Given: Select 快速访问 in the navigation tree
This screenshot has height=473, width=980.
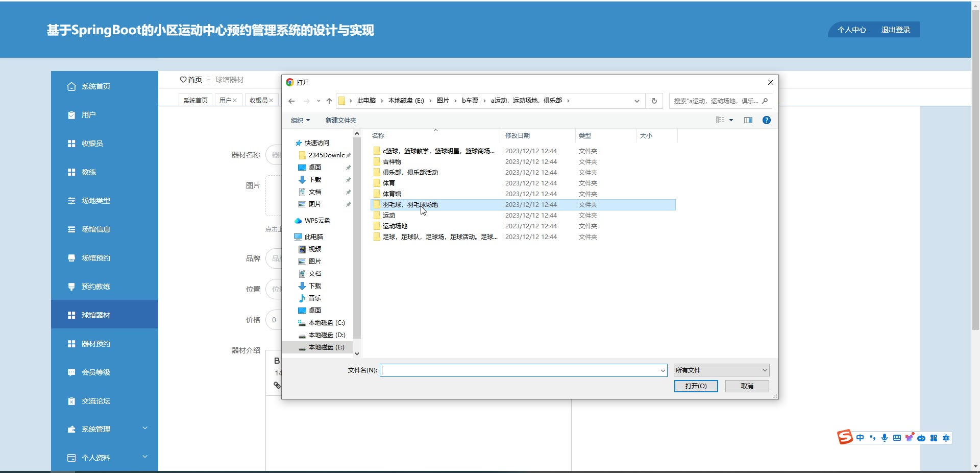Looking at the screenshot, I should 312,143.
